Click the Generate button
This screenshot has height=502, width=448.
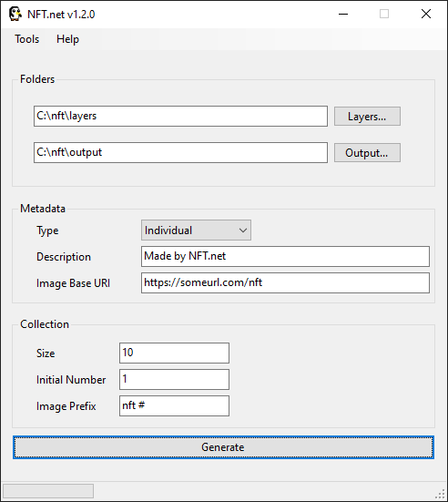point(223,447)
